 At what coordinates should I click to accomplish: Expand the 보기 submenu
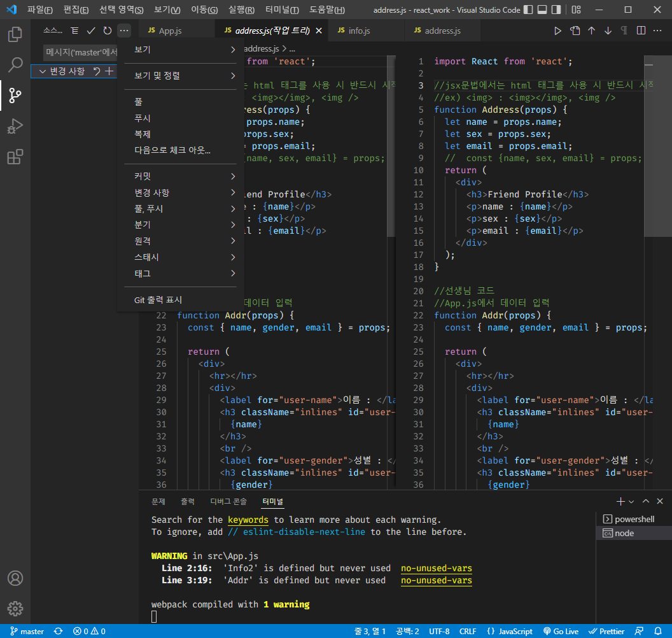pos(181,50)
